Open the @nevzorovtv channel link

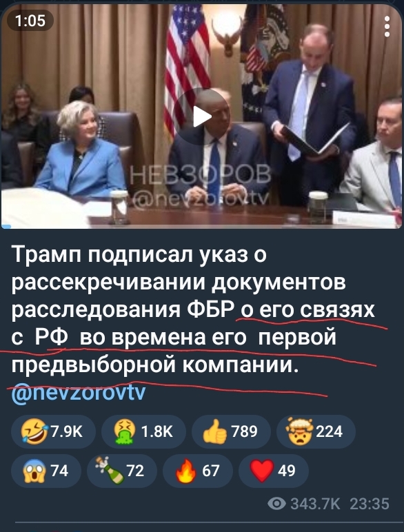click(x=79, y=393)
